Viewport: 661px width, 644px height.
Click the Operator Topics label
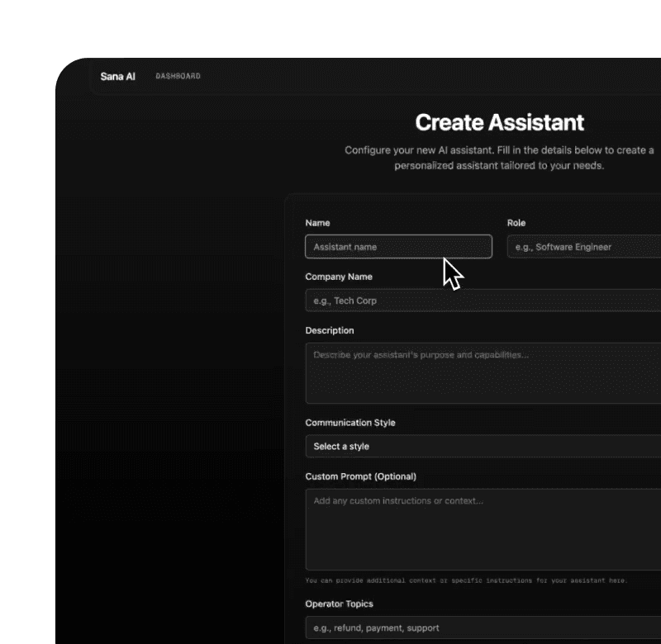[x=339, y=604]
